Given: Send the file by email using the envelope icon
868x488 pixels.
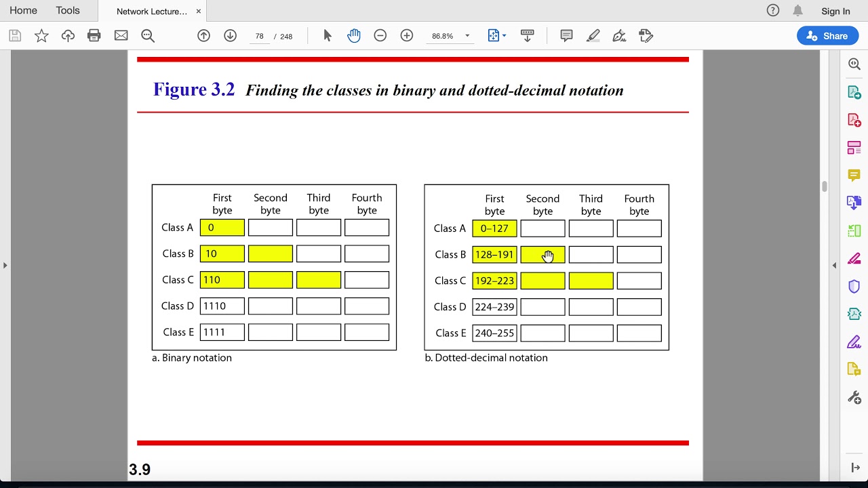Looking at the screenshot, I should (121, 36).
